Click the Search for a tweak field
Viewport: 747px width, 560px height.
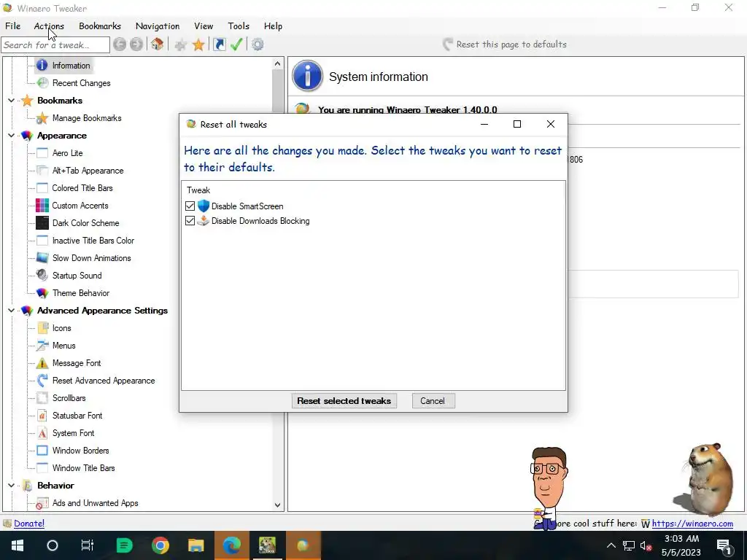[55, 44]
